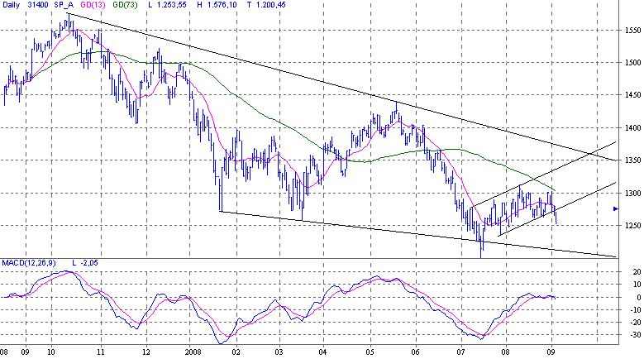Click the MACD axis label 0
Viewport: 644px width, 359px height.
(639, 298)
